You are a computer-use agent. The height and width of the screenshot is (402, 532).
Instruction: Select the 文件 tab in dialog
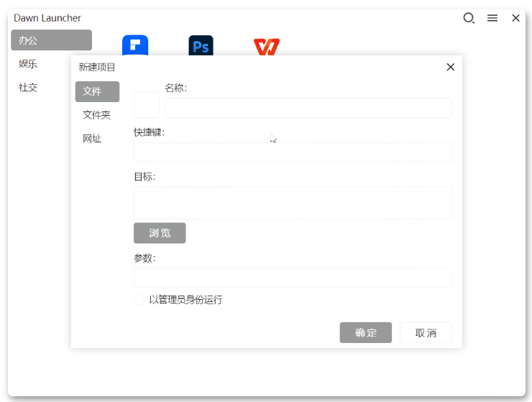point(97,92)
